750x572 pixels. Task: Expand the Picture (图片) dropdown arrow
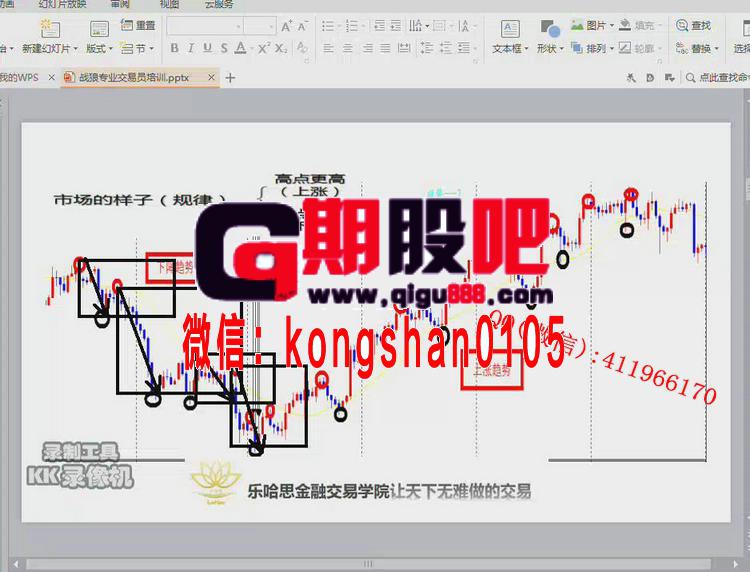point(612,25)
